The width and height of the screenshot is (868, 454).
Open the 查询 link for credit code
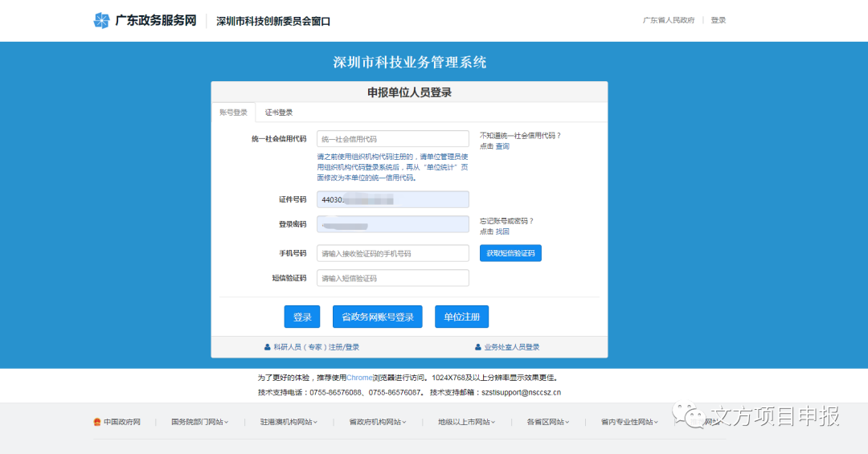point(502,146)
